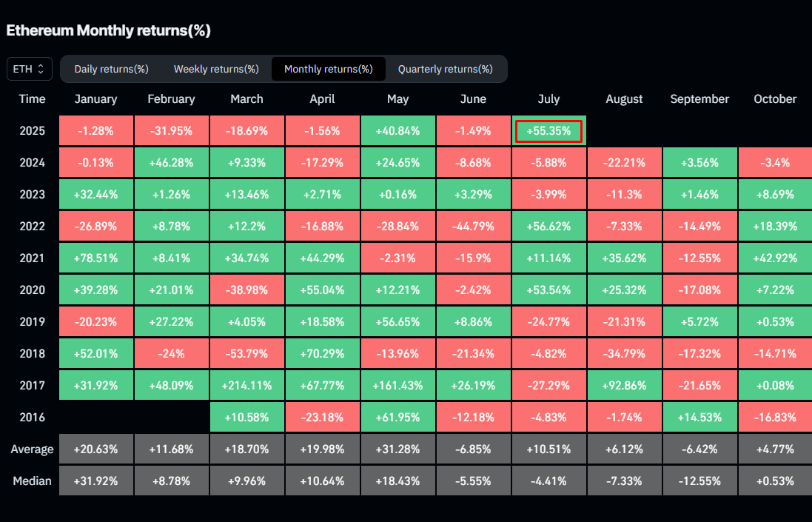Screen dimensions: 812x522
Task: Select the 2018 row label
Action: (32, 354)
